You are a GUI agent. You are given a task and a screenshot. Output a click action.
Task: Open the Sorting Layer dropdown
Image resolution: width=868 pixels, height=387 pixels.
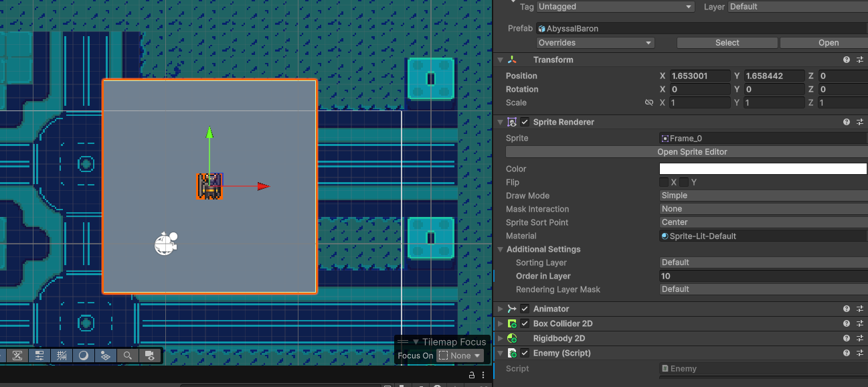click(x=764, y=262)
